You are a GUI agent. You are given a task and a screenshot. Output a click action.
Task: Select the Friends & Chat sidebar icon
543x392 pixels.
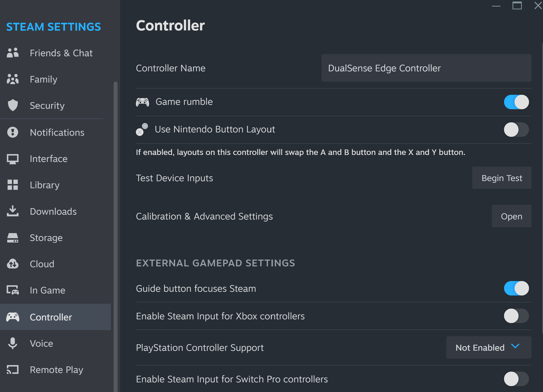13,53
